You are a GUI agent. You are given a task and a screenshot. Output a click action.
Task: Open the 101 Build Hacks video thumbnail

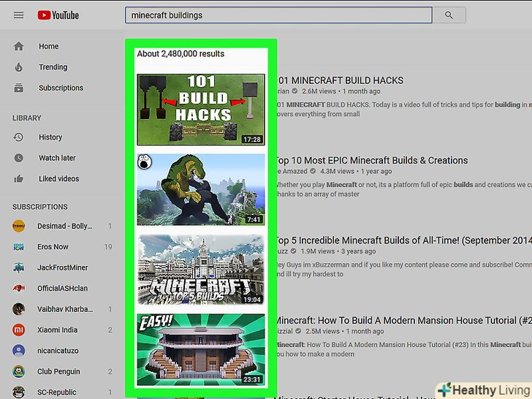(x=201, y=110)
